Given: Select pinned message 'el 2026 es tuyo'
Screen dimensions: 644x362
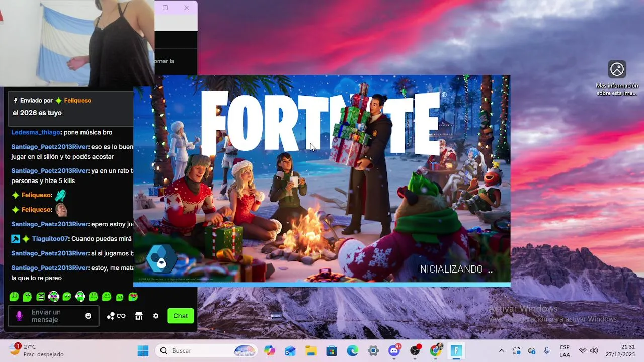Looking at the screenshot, I should (37, 113).
